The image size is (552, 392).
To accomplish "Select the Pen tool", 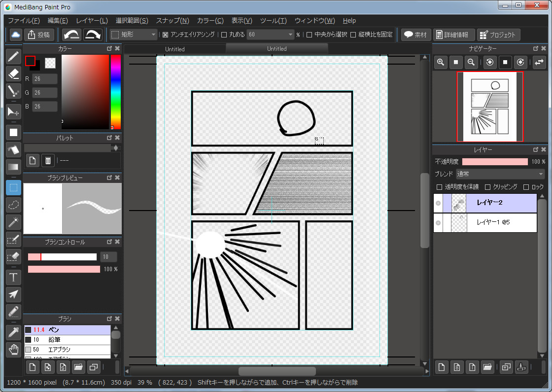I will point(13,58).
